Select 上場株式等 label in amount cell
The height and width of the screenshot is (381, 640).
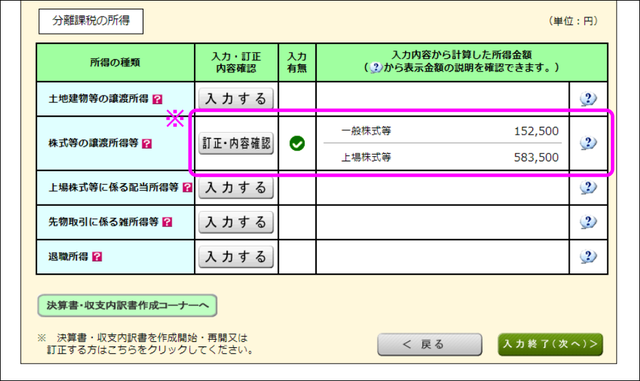tap(366, 158)
